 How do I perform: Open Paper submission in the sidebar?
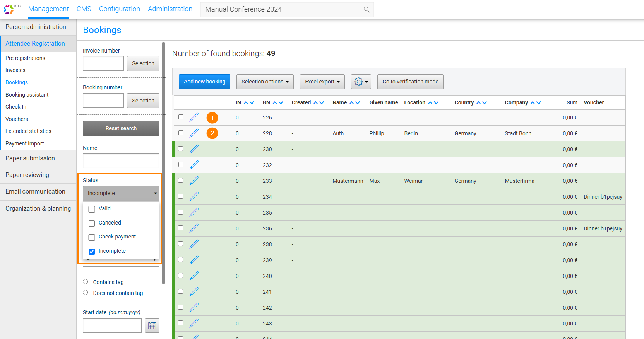pyautogui.click(x=30, y=158)
